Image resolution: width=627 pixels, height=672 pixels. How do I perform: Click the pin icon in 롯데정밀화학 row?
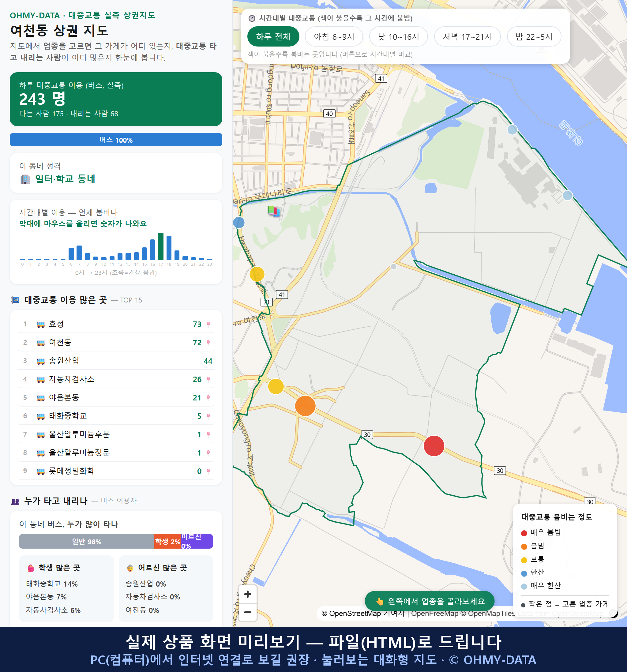click(x=208, y=471)
